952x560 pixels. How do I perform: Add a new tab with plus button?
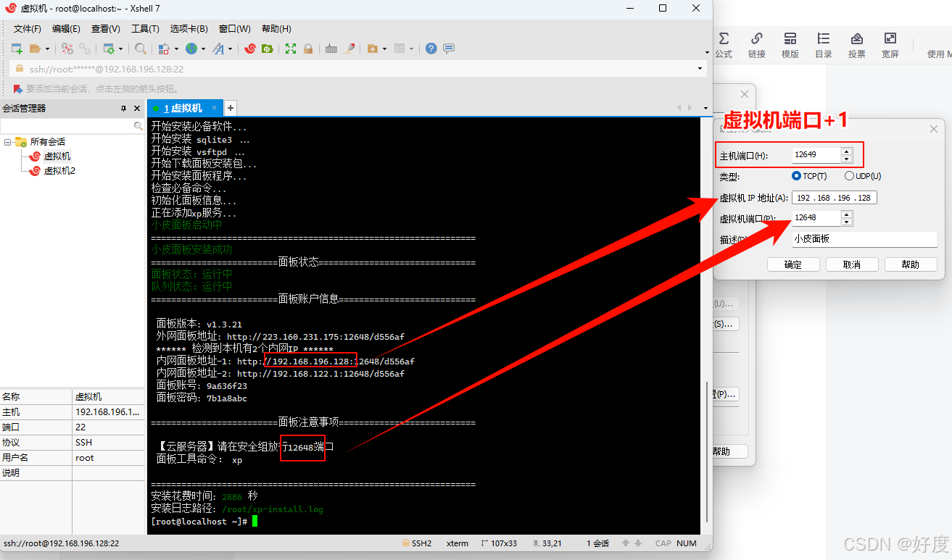(231, 108)
